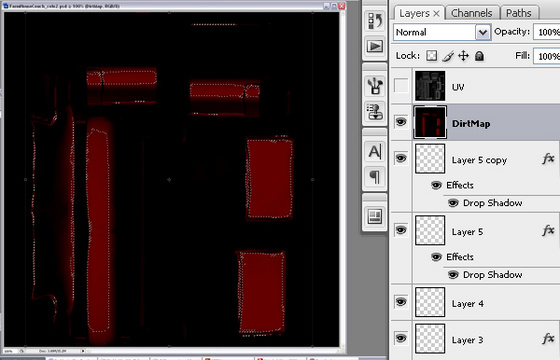Click the lock position move icon
The image size is (560, 360).
pos(464,56)
